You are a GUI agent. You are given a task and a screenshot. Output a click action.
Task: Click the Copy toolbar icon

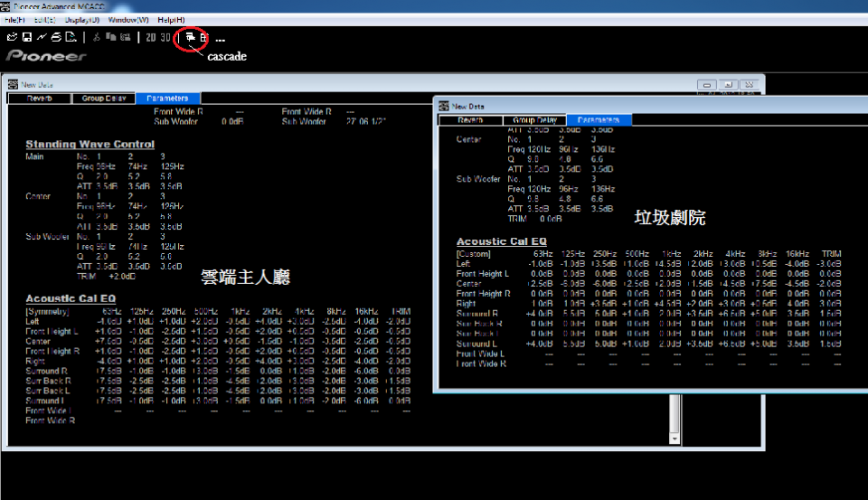[x=110, y=37]
